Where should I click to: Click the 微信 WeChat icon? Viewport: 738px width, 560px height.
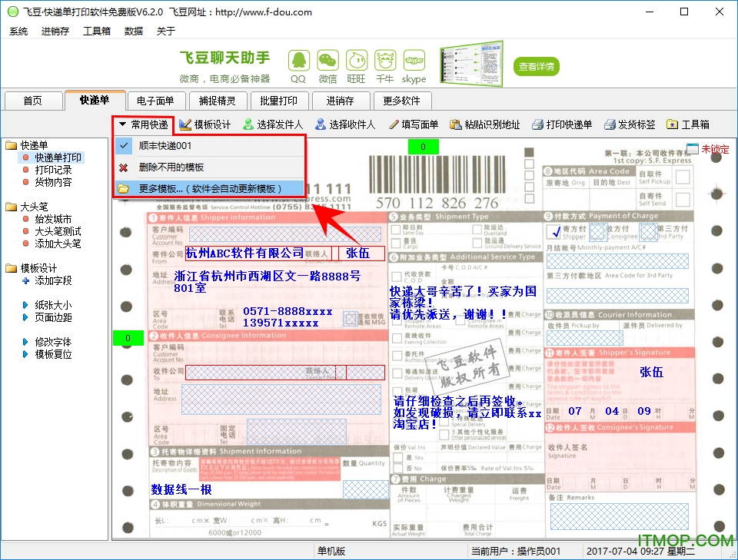327,61
